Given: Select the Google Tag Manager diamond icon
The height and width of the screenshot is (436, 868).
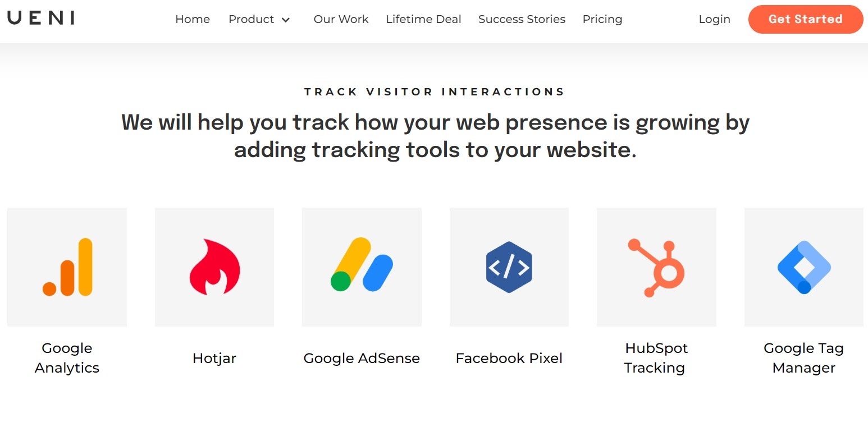Looking at the screenshot, I should point(804,267).
